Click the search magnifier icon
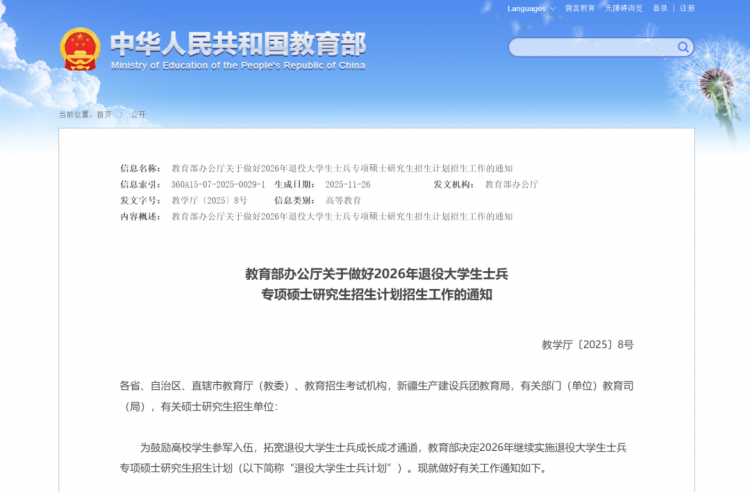This screenshot has width=750, height=492. 683,47
